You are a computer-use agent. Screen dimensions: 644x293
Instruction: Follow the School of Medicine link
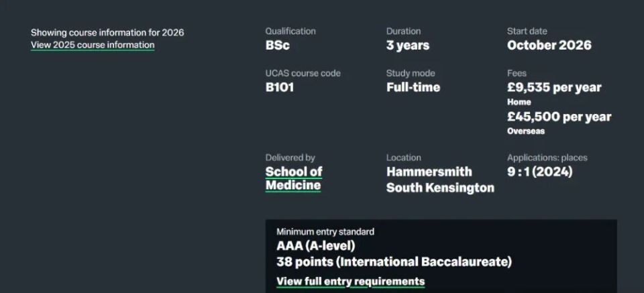coord(294,178)
